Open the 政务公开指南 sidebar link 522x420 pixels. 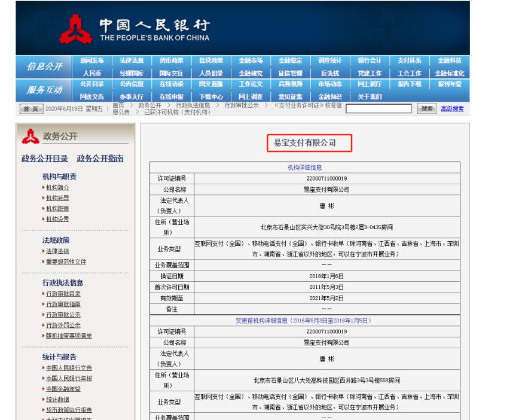pos(100,159)
